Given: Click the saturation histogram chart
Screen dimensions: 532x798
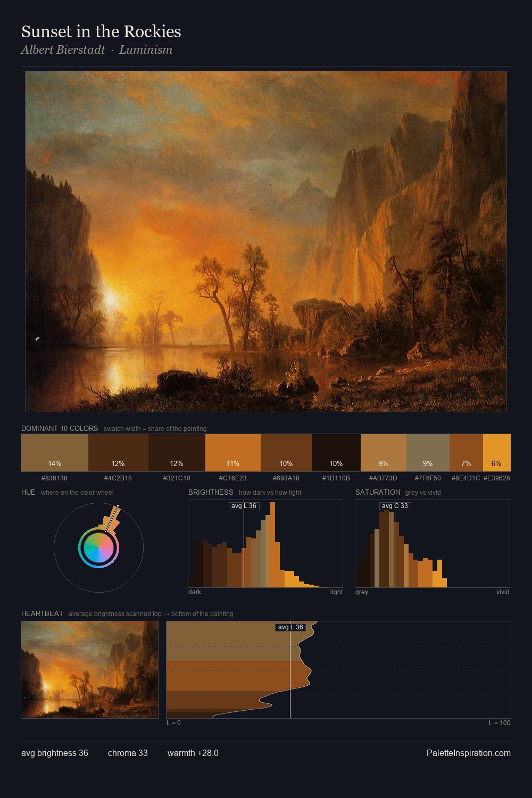Looking at the screenshot, I should [433, 544].
